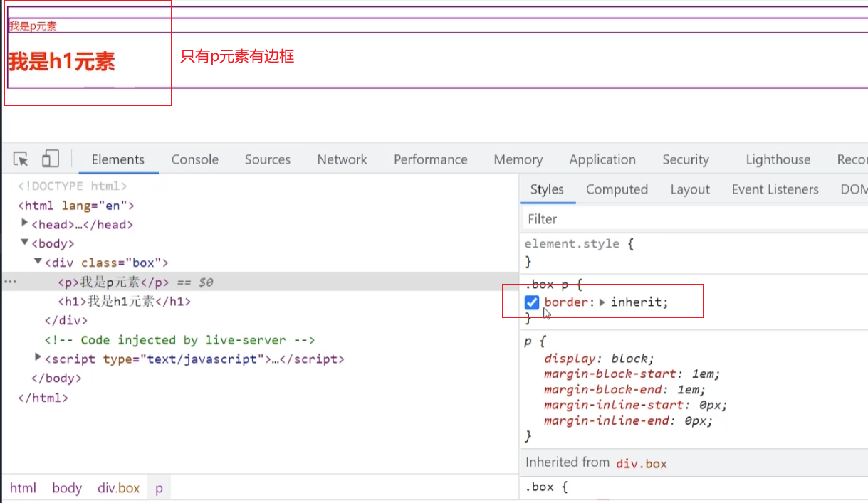This screenshot has height=503, width=868.
Task: Click the !DOCTYPE html line
Action: 73,186
